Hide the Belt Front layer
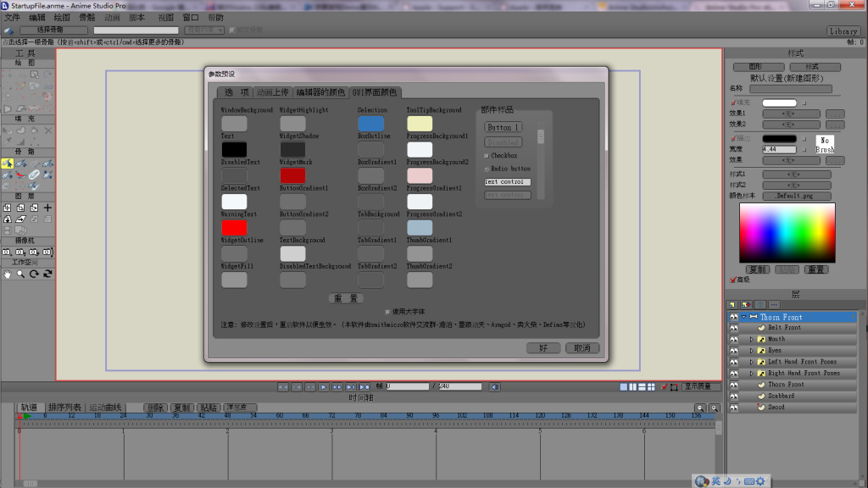This screenshot has height=488, width=868. pos(734,328)
